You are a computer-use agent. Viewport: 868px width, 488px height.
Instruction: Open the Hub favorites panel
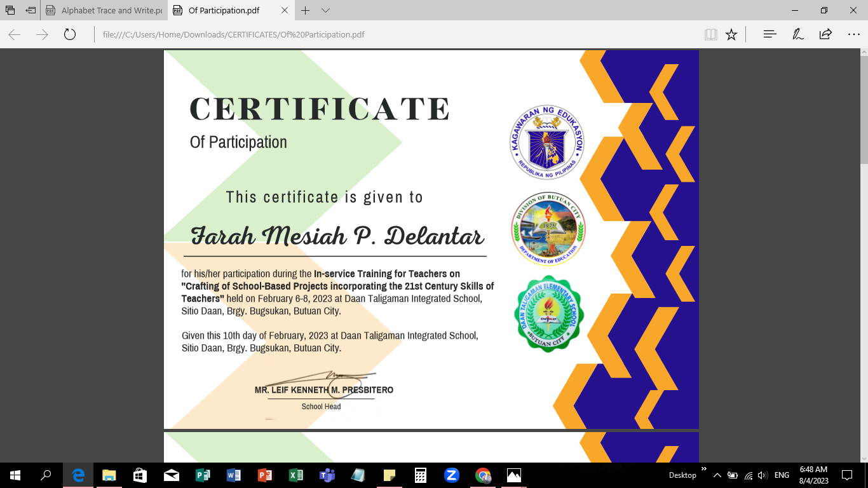[770, 34]
